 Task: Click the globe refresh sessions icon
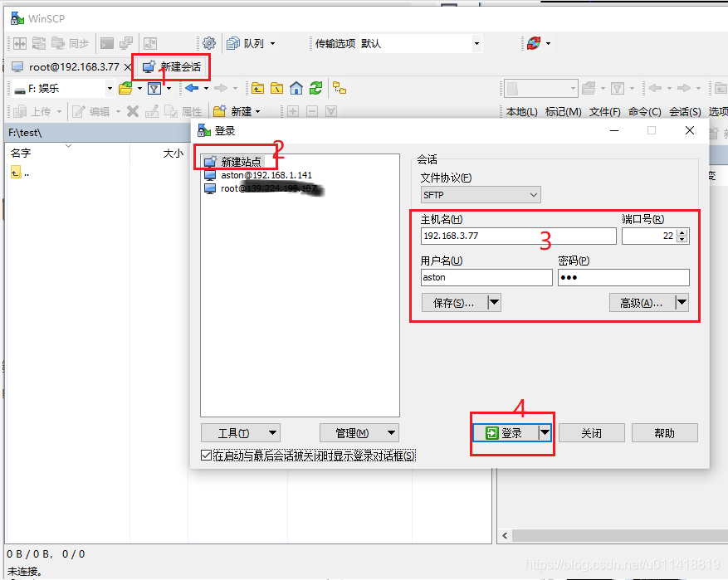coord(534,44)
